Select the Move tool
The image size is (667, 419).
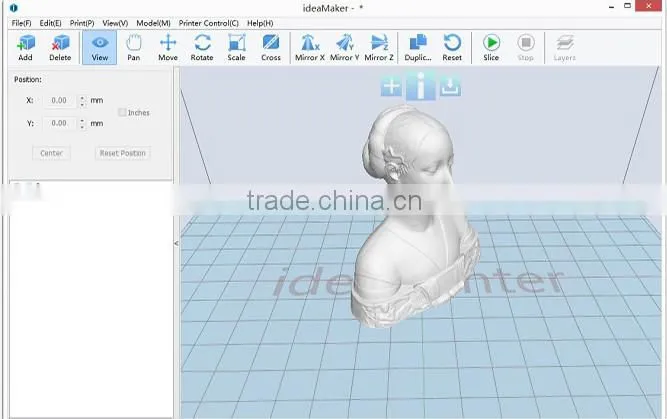(168, 47)
